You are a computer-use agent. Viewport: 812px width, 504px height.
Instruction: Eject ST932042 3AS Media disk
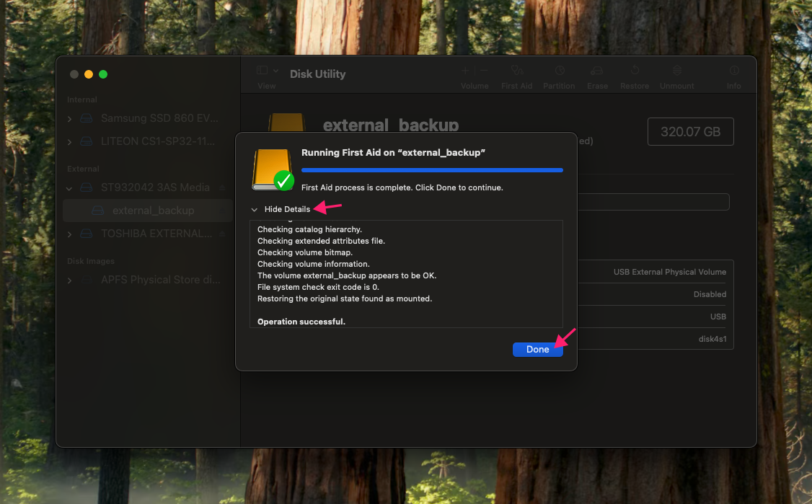[x=222, y=187]
